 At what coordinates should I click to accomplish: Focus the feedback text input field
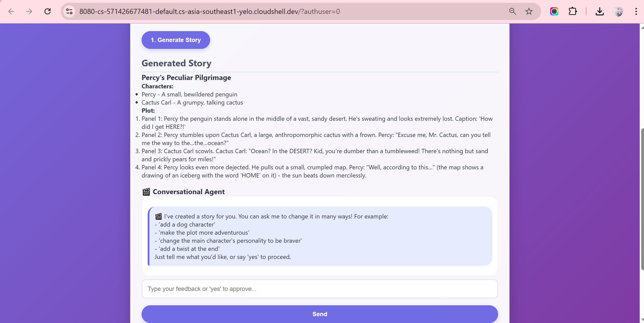click(320, 289)
